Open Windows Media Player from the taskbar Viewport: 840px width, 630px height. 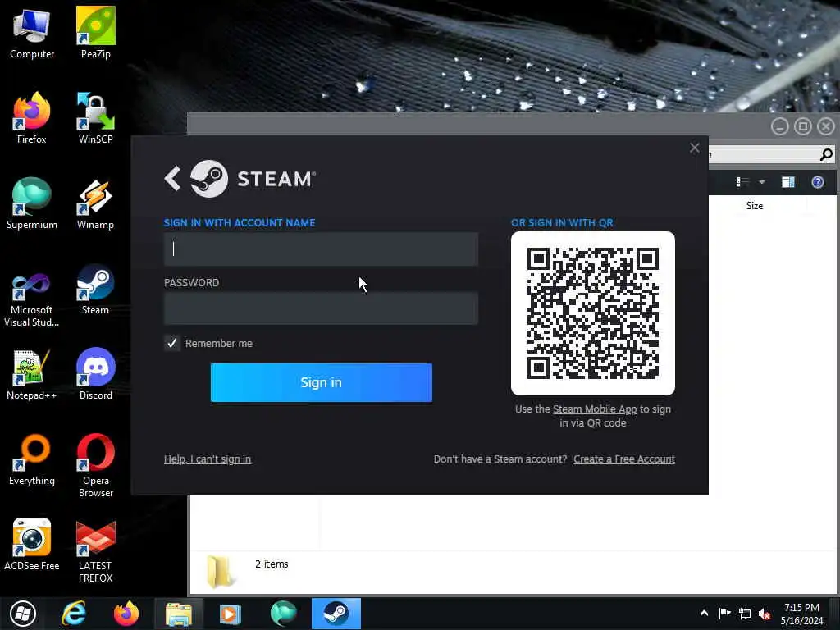[x=231, y=614]
